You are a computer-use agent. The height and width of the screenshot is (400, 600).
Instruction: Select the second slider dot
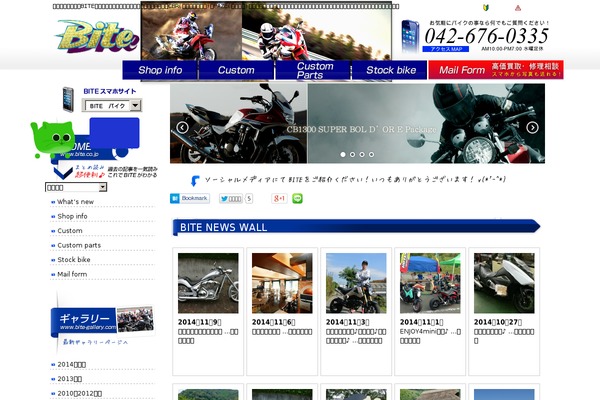[352, 154]
